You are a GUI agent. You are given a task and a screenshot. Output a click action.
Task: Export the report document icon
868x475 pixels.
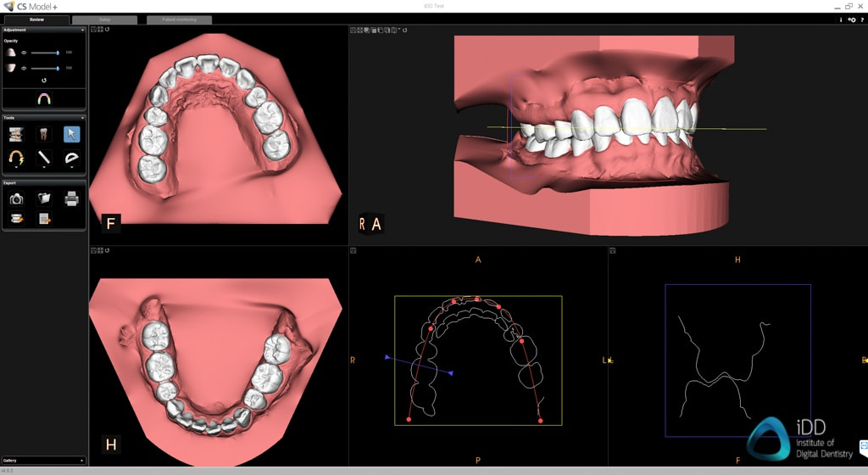pyautogui.click(x=44, y=219)
